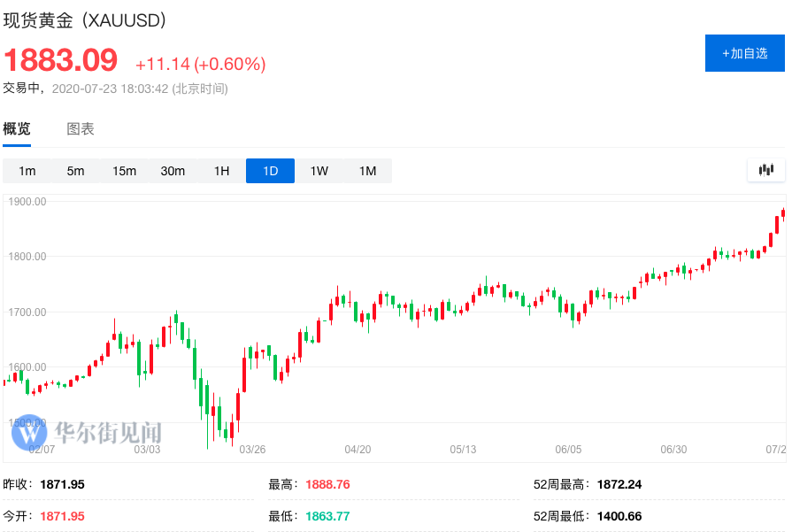Click the 05/13 date axis label
Screen dimensions: 792x532
(x=463, y=450)
